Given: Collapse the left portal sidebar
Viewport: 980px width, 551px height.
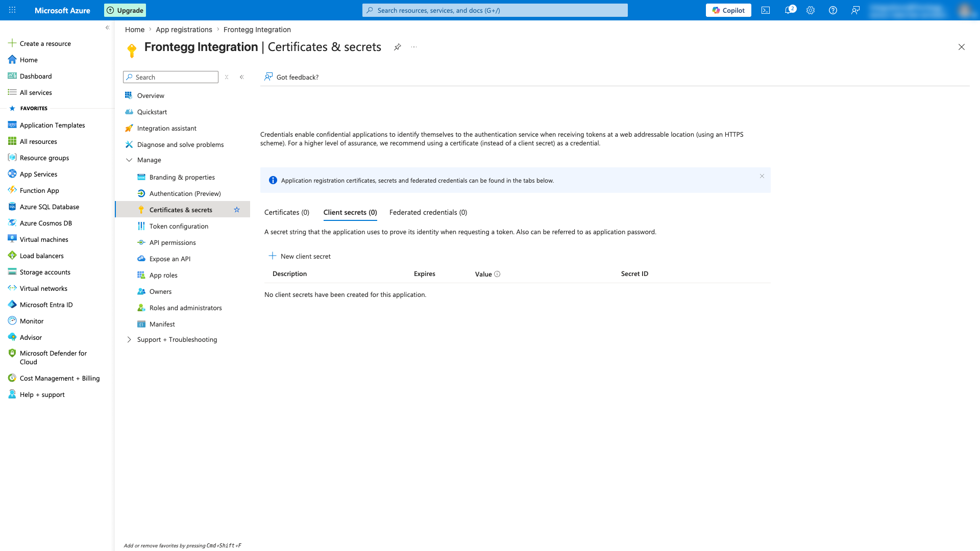Looking at the screenshot, I should coord(107,28).
